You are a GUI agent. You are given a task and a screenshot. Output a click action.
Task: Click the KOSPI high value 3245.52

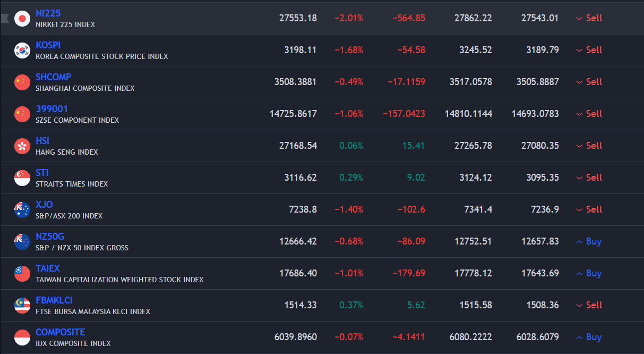tap(476, 50)
